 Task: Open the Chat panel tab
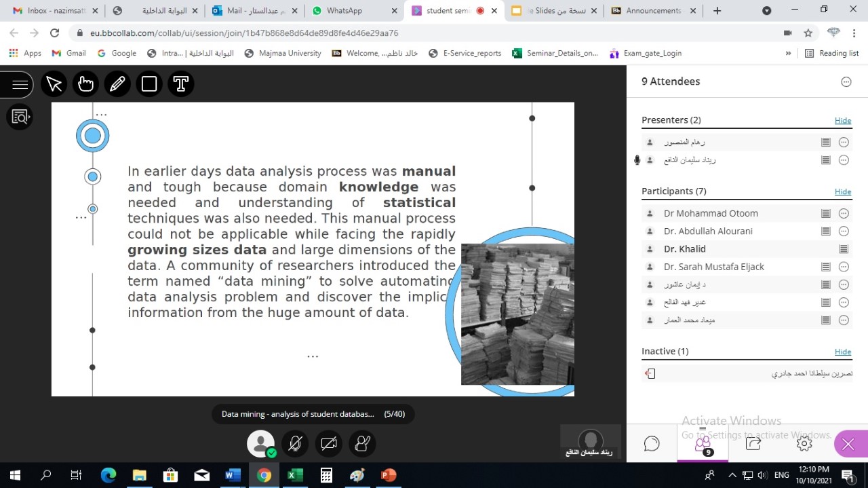pos(652,444)
